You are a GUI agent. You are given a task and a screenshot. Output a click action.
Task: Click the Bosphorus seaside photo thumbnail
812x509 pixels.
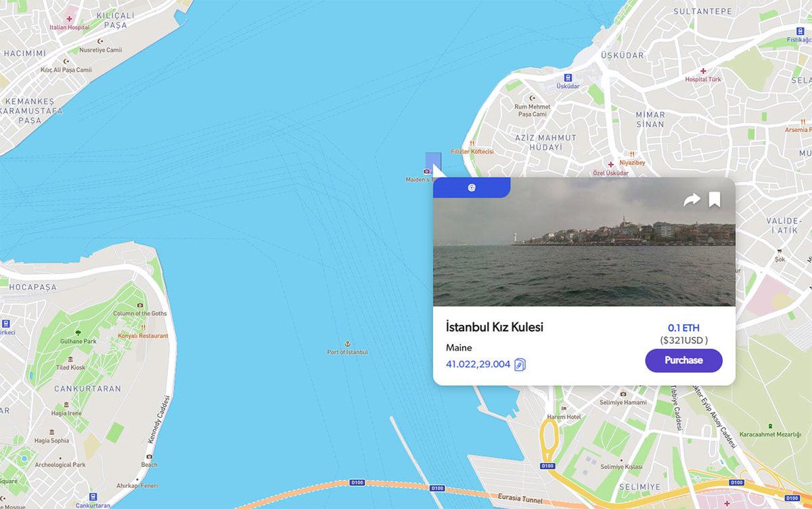tap(584, 242)
